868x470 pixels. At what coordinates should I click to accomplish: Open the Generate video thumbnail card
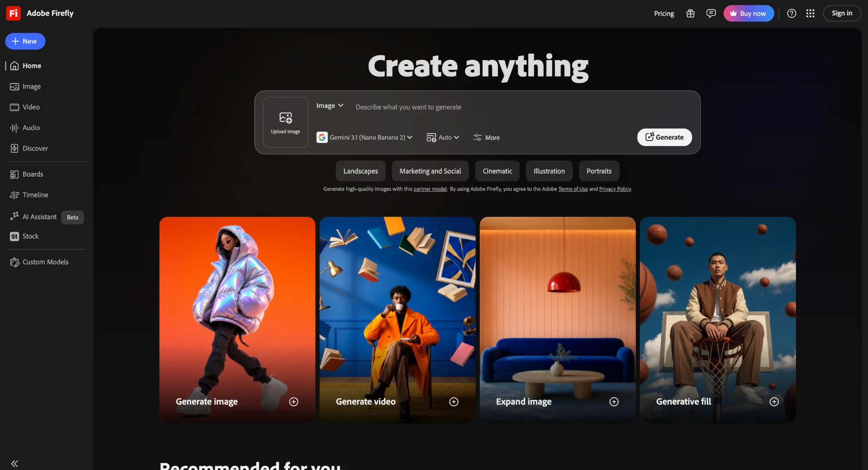click(397, 320)
